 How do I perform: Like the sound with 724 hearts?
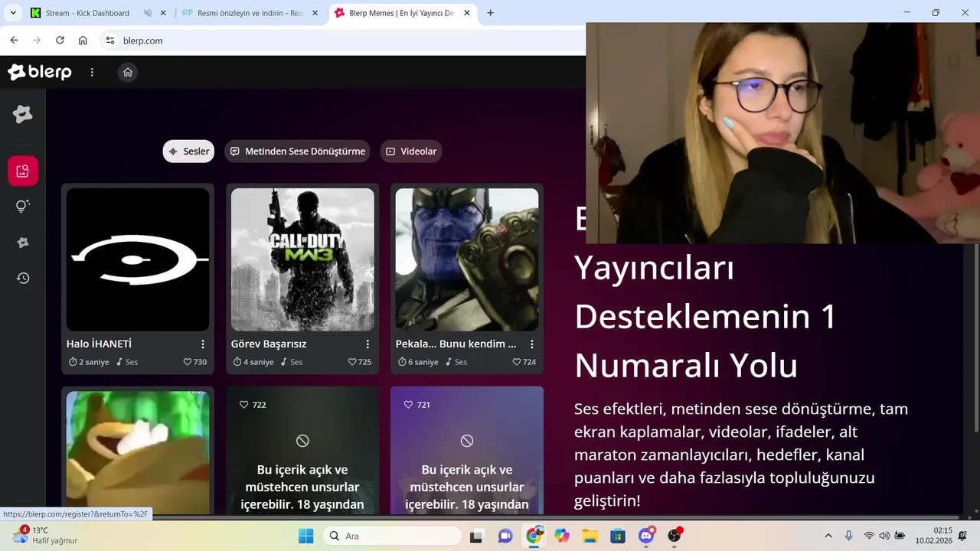[524, 362]
